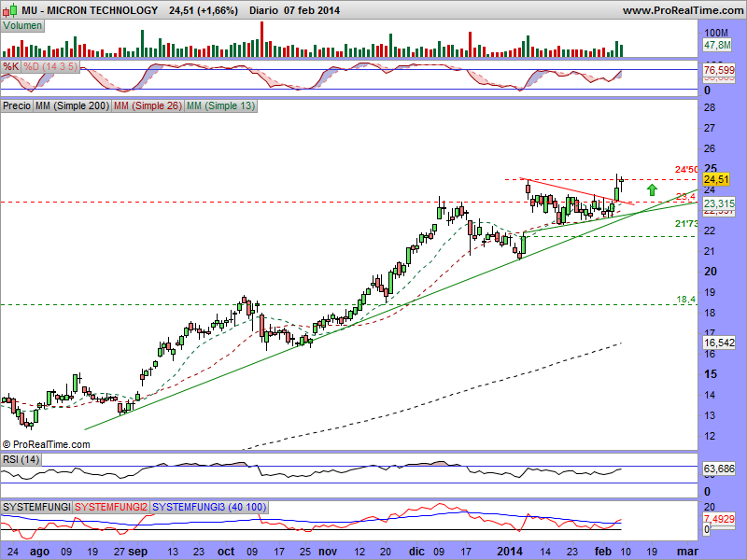Click the red 23,4 level label
The image size is (747, 560).
pos(686,196)
